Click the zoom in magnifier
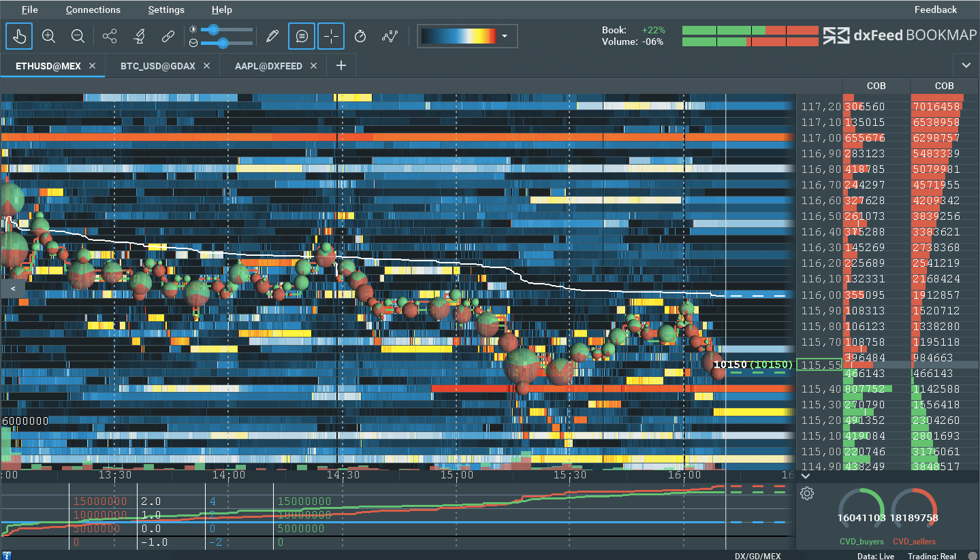 pos(48,36)
